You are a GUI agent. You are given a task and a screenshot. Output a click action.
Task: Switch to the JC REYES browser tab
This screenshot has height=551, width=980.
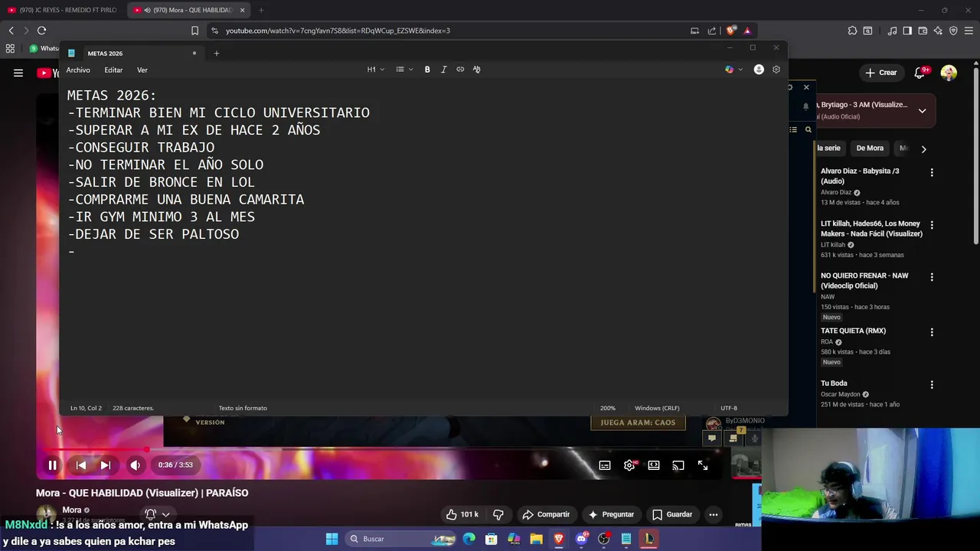(63, 10)
